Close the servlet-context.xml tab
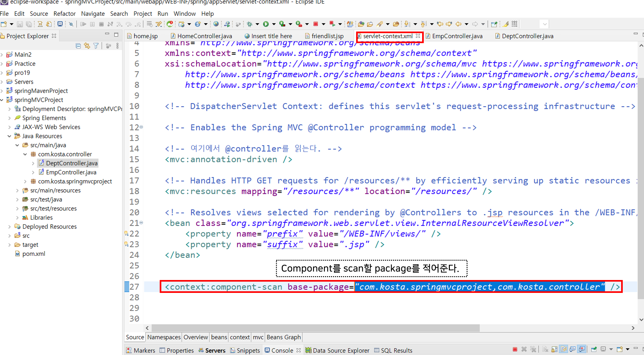644x355 pixels. (418, 36)
